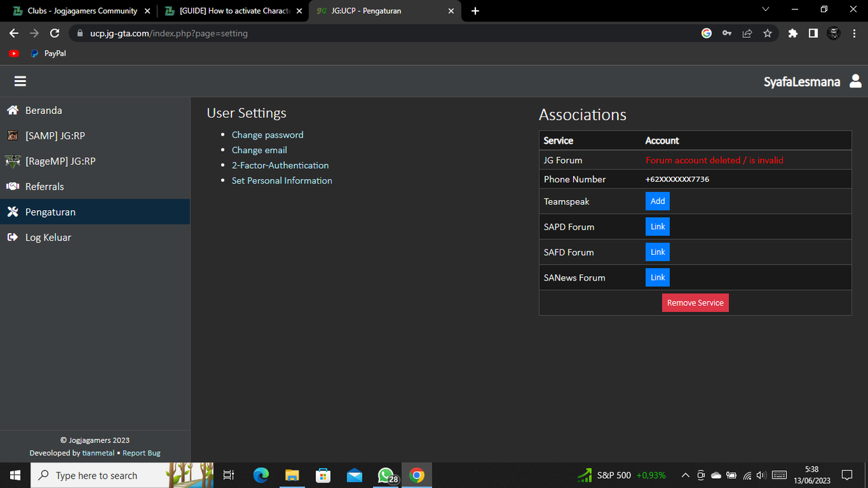868x488 pixels.
Task: Click the user profile icon beside SyafaLesmana
Action: click(x=855, y=81)
